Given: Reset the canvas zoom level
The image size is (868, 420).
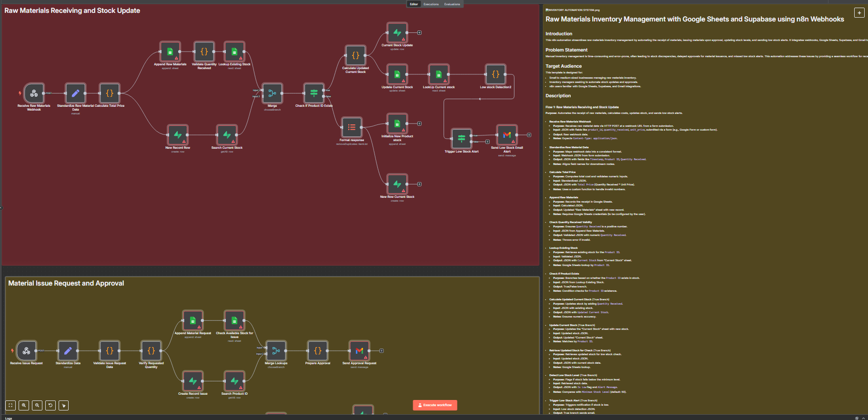Looking at the screenshot, I should (50, 405).
